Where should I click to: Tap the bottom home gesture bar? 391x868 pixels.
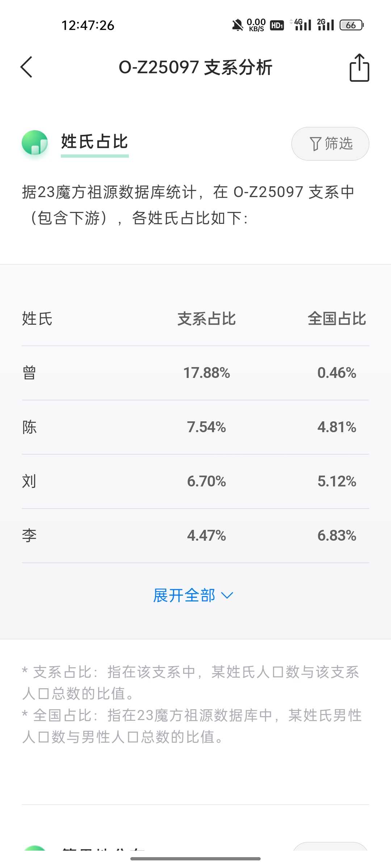[195, 859]
